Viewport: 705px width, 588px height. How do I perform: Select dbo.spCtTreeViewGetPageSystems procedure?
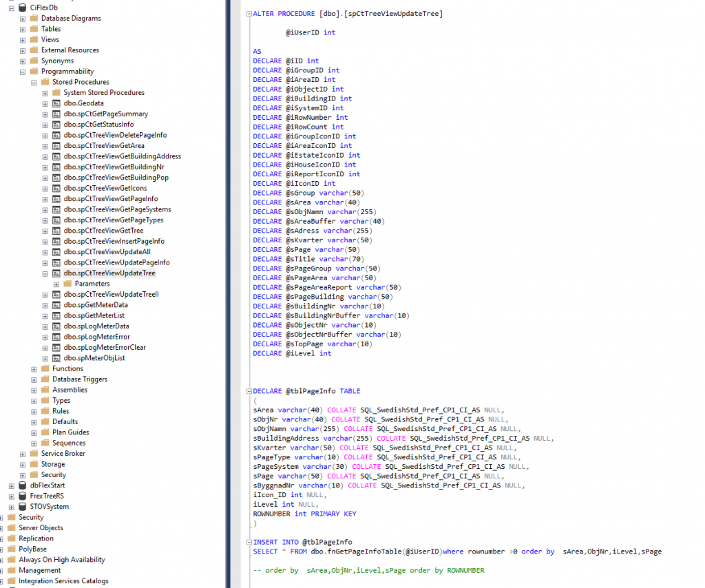[x=117, y=209]
